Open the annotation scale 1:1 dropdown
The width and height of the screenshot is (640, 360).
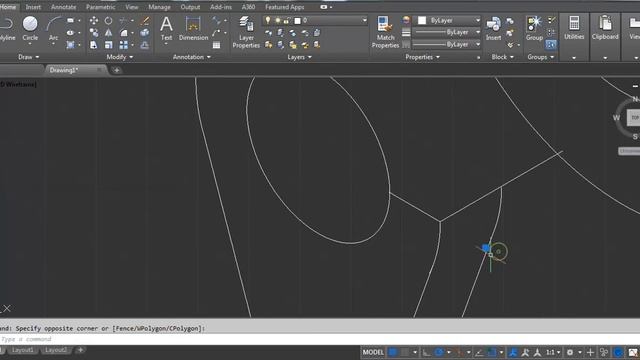pyautogui.click(x=553, y=352)
